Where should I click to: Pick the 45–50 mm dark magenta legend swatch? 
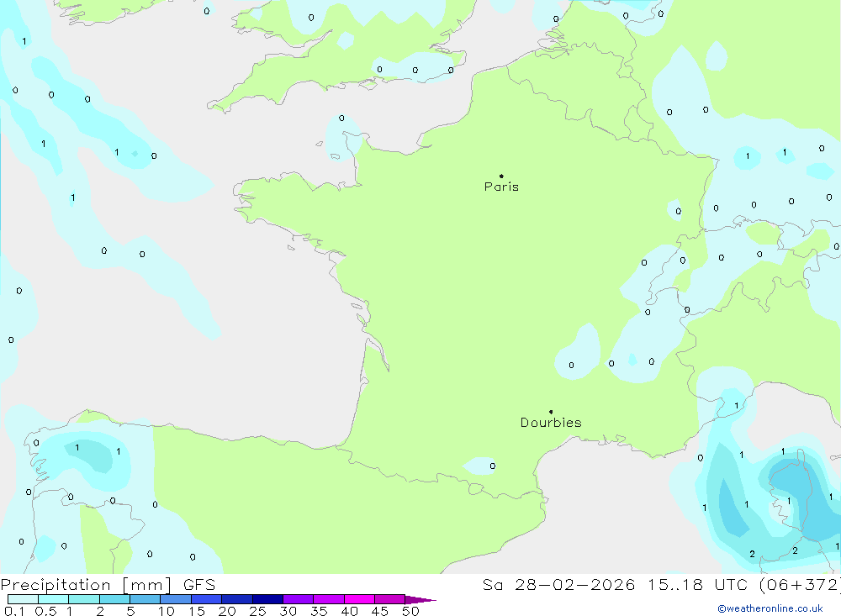coord(389,599)
